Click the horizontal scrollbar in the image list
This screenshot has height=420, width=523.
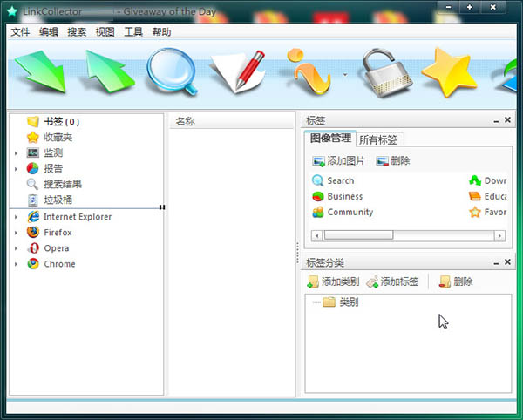(357, 235)
